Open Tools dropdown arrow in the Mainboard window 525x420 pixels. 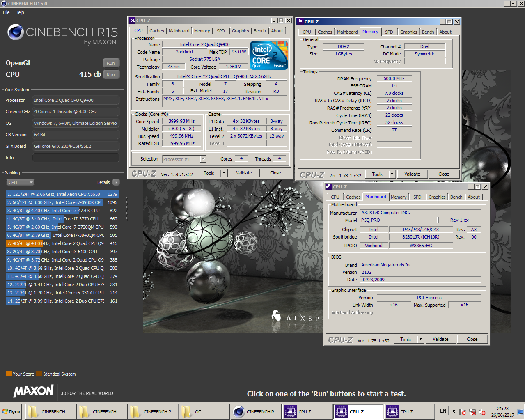pyautogui.click(x=420, y=339)
